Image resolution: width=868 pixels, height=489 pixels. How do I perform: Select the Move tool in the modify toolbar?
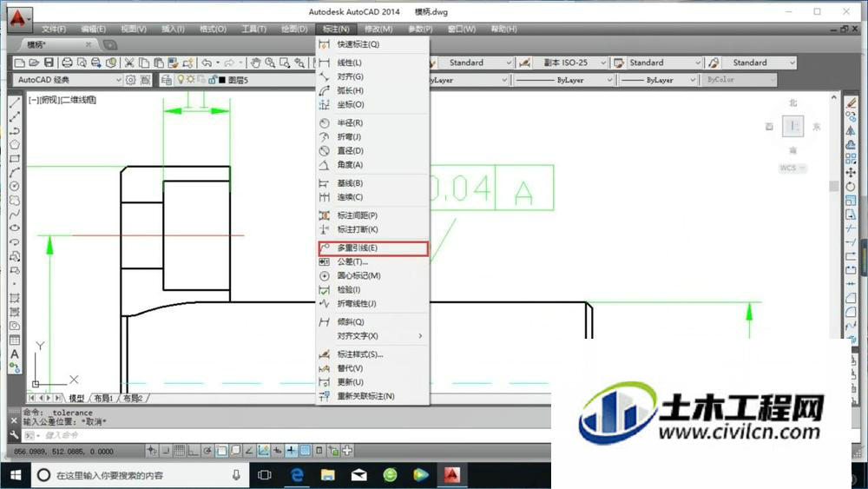click(x=851, y=172)
